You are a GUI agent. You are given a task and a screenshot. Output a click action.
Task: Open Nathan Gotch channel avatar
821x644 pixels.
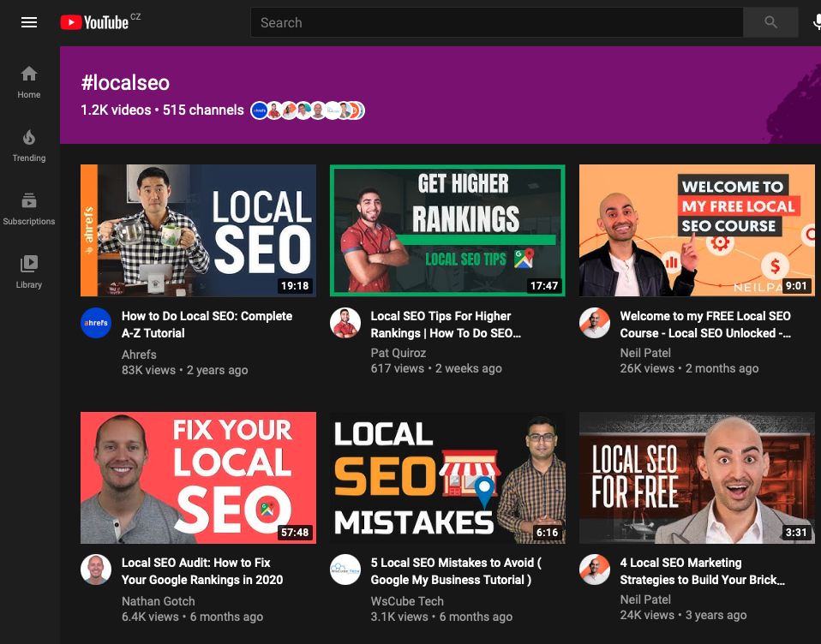tap(96, 569)
